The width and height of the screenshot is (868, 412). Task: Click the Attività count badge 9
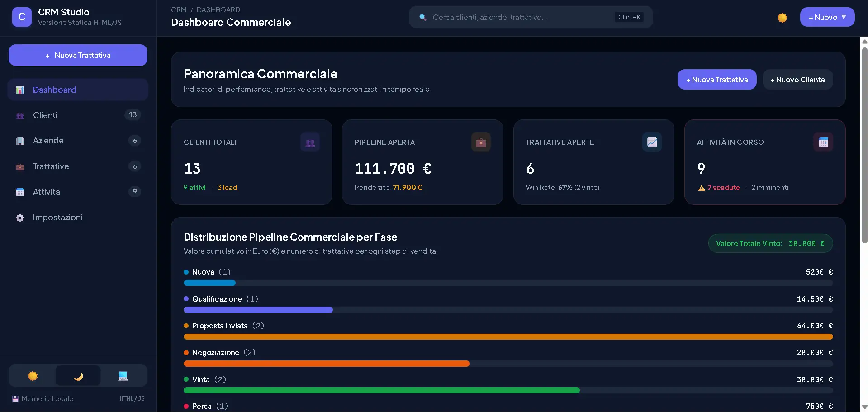pos(135,192)
